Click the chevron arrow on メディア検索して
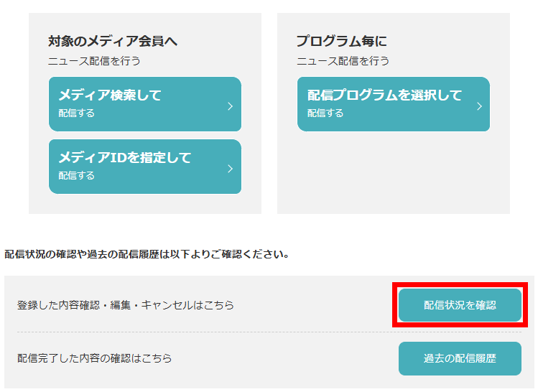Viewport: 538px width, 392px height. pos(230,106)
